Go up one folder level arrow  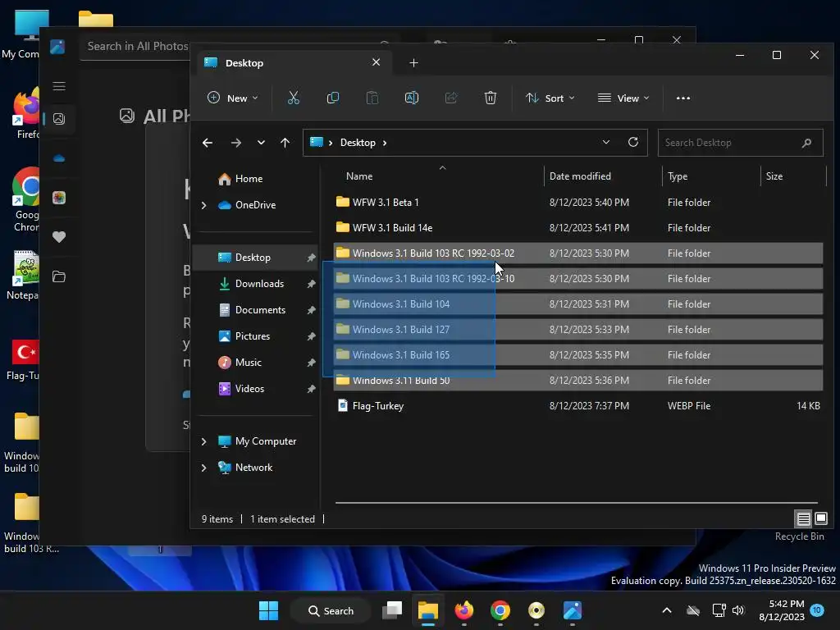coord(285,143)
